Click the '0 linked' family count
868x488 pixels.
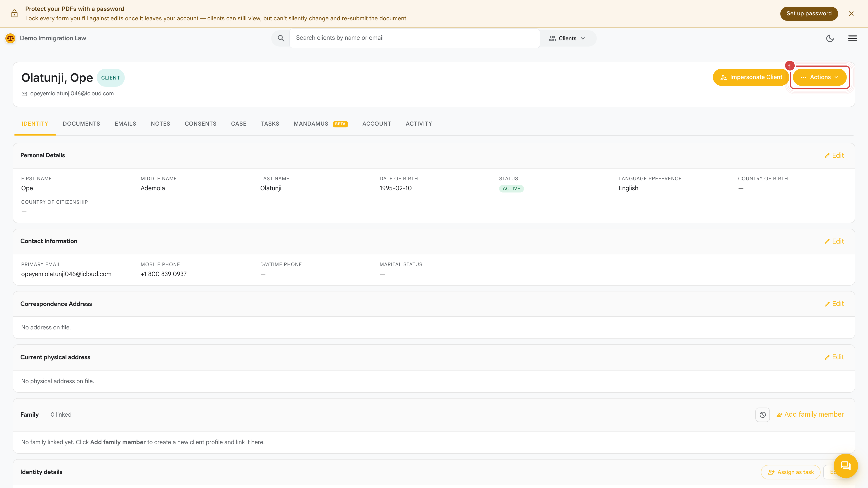pos(61,415)
